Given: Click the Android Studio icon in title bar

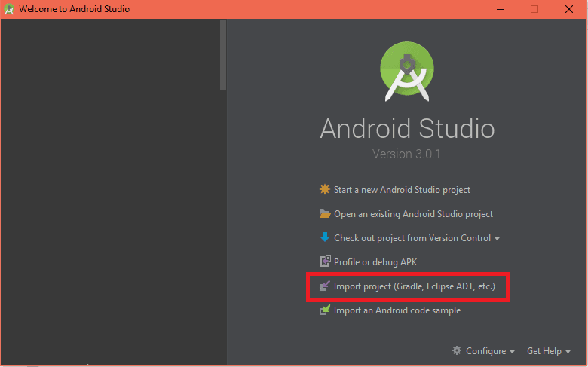Looking at the screenshot, I should click(10, 9).
